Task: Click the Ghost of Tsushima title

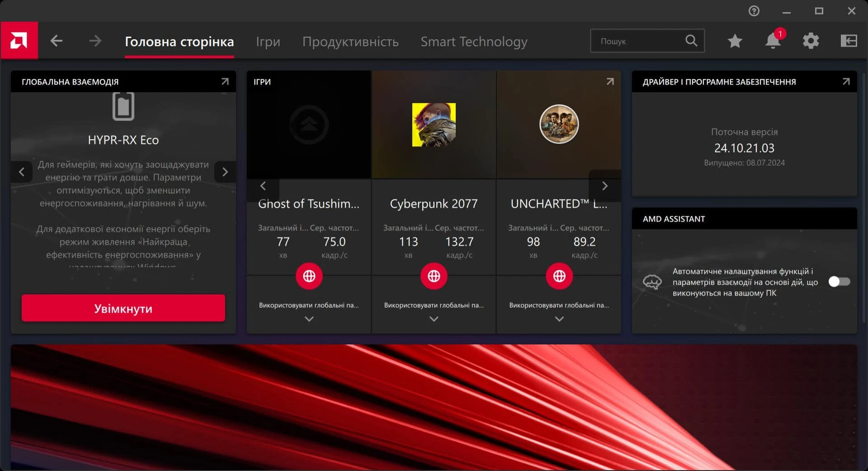Action: click(x=309, y=204)
